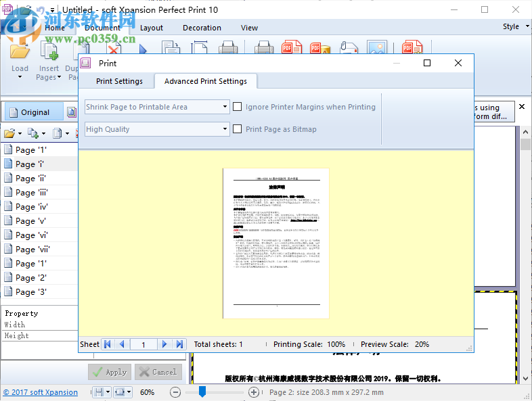Click the picture image export icon
The image size is (532, 401).
click(377, 47)
